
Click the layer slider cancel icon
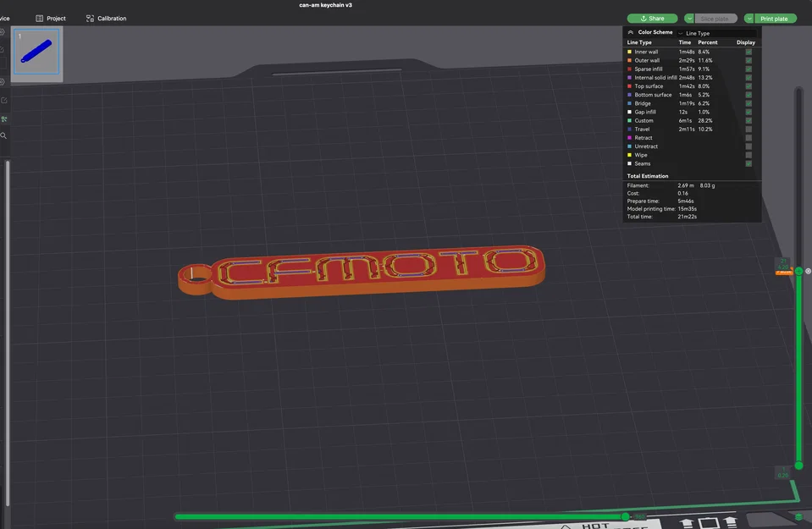coord(808,271)
